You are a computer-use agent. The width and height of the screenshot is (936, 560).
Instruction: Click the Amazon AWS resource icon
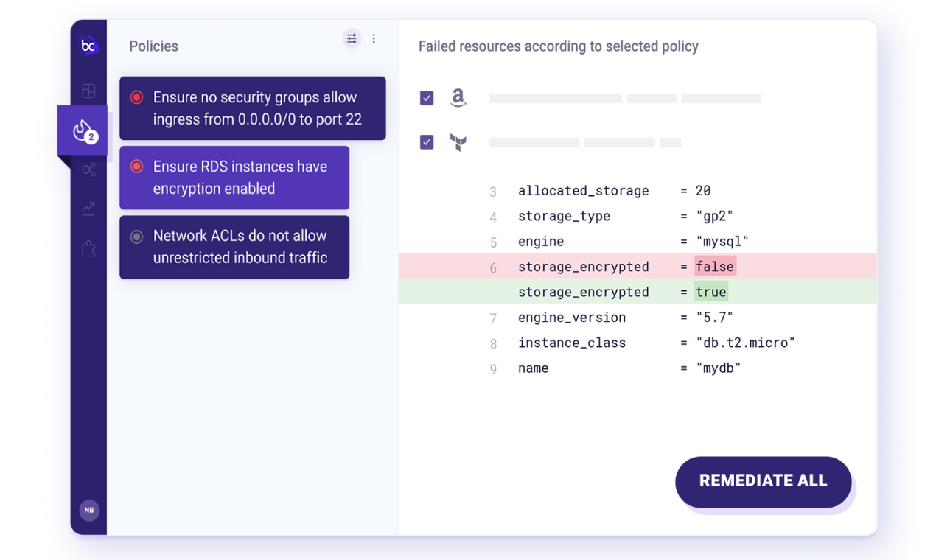pos(458,97)
